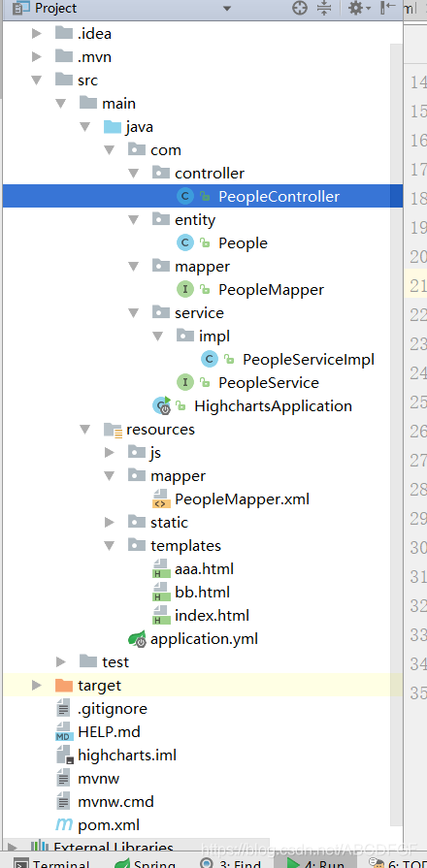The width and height of the screenshot is (427, 868).
Task: Click the aaa.html file icon
Action: pos(160,568)
